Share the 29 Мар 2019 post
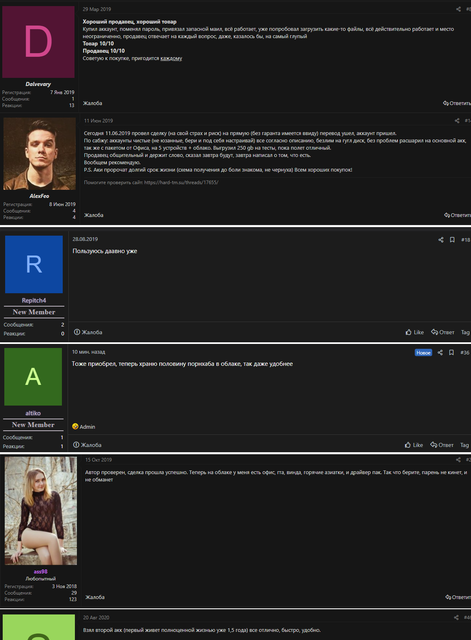The width and height of the screenshot is (471, 640). [x=458, y=9]
